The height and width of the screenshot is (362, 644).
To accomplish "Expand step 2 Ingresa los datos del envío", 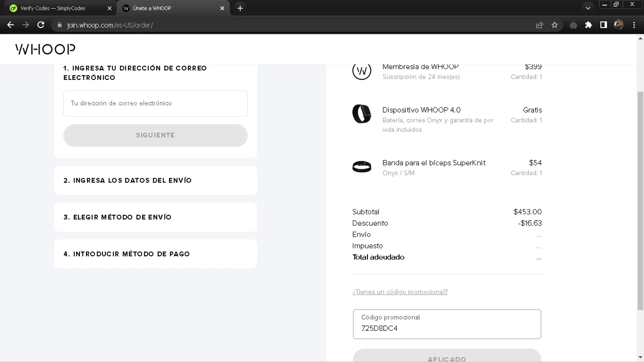I will pyautogui.click(x=155, y=180).
